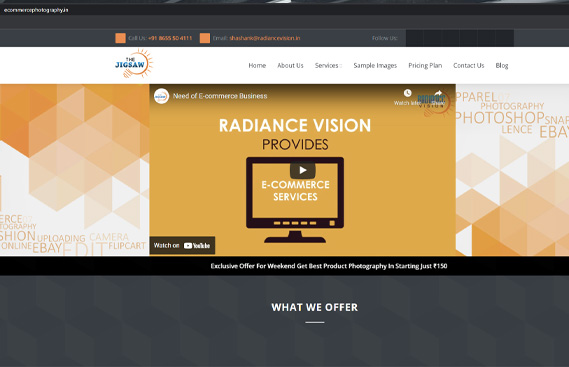Image resolution: width=569 pixels, height=367 pixels.
Task: Click the Follow Us label
Action: pyautogui.click(x=385, y=38)
